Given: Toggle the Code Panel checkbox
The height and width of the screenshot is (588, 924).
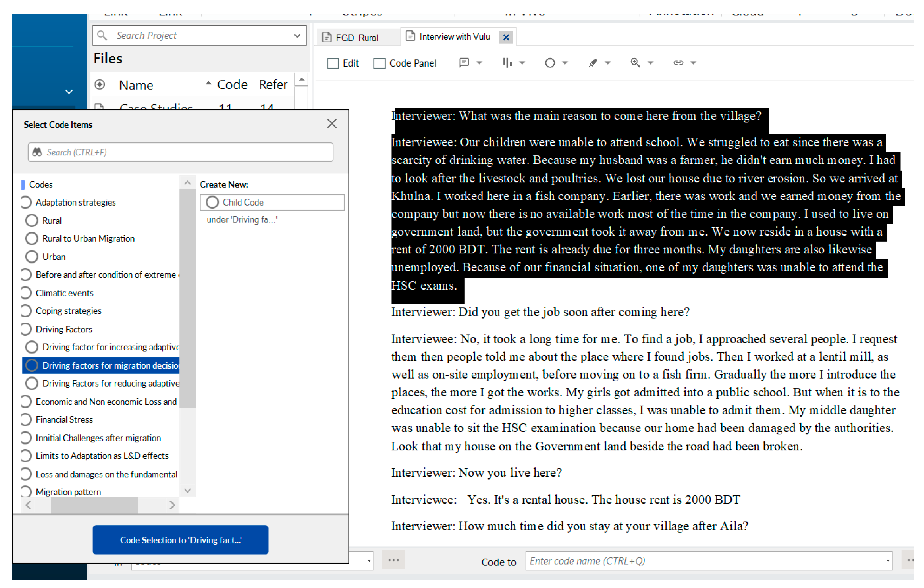Looking at the screenshot, I should pyautogui.click(x=379, y=63).
